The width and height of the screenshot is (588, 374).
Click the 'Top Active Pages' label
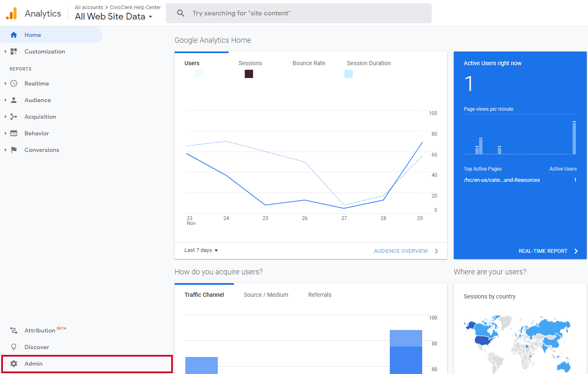[483, 169]
